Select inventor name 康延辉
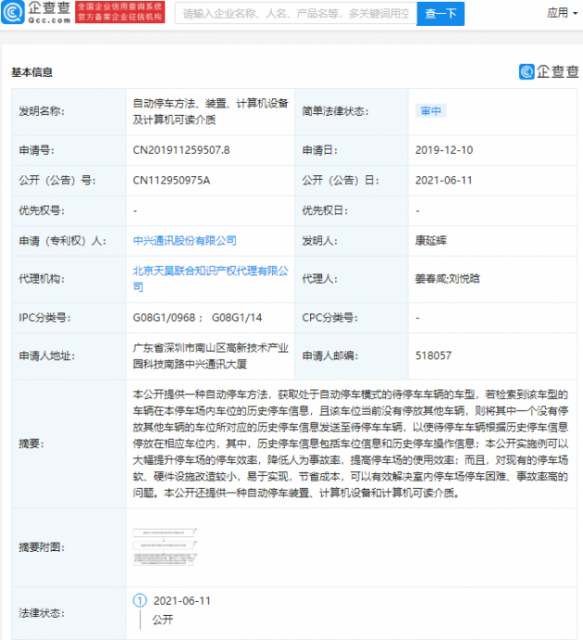 tap(431, 241)
